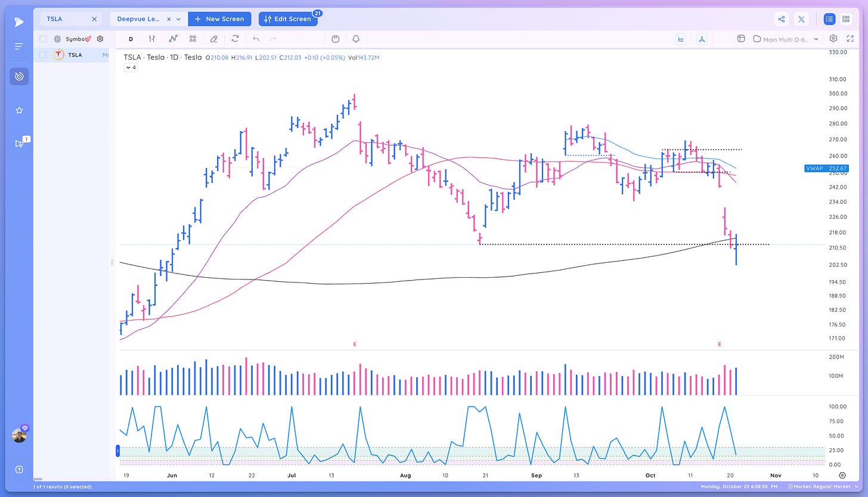Image resolution: width=868 pixels, height=497 pixels.
Task: Open the help question mark icon
Action: [x=19, y=470]
